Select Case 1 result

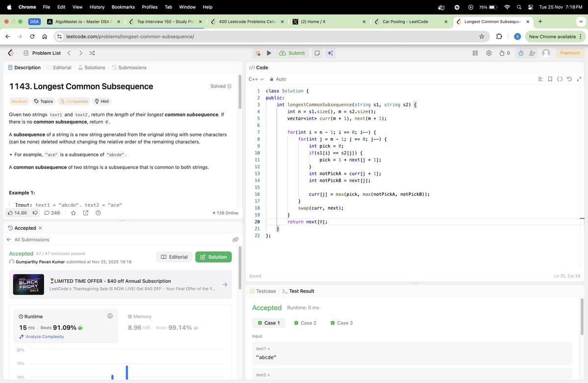point(269,323)
